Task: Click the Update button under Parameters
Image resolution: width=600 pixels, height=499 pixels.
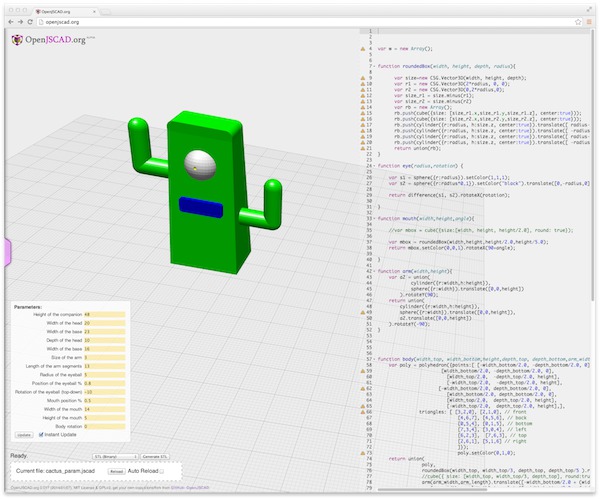Action: click(x=24, y=435)
